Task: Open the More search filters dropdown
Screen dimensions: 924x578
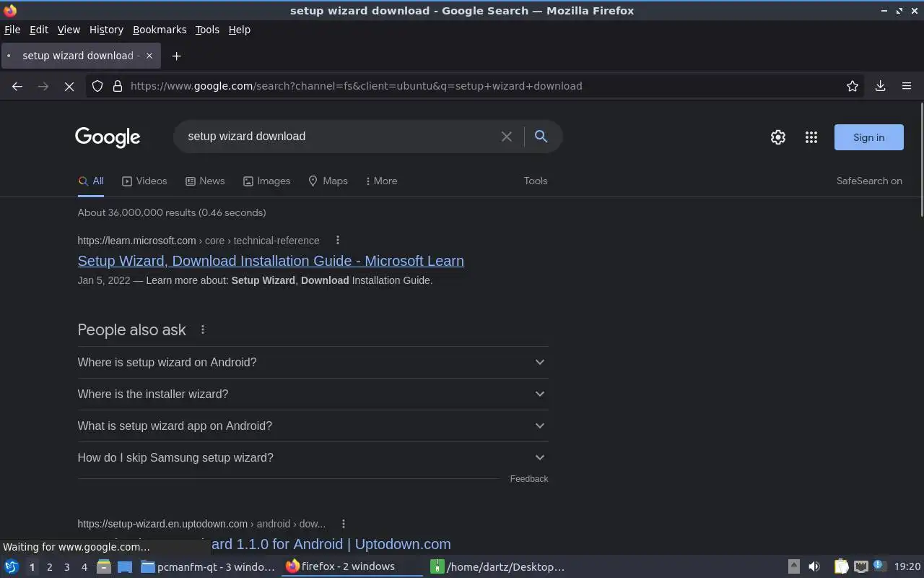Action: pyautogui.click(x=381, y=181)
